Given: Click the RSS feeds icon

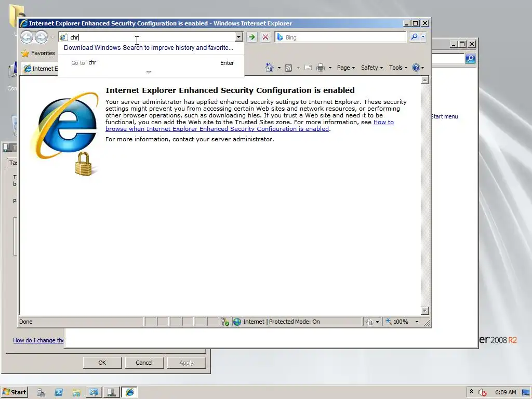Looking at the screenshot, I should pyautogui.click(x=288, y=68).
